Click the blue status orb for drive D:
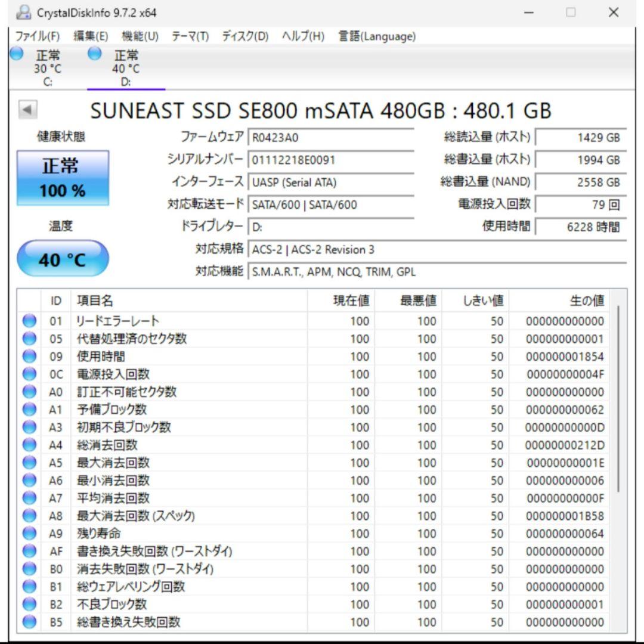The height and width of the screenshot is (644, 644). [95, 54]
